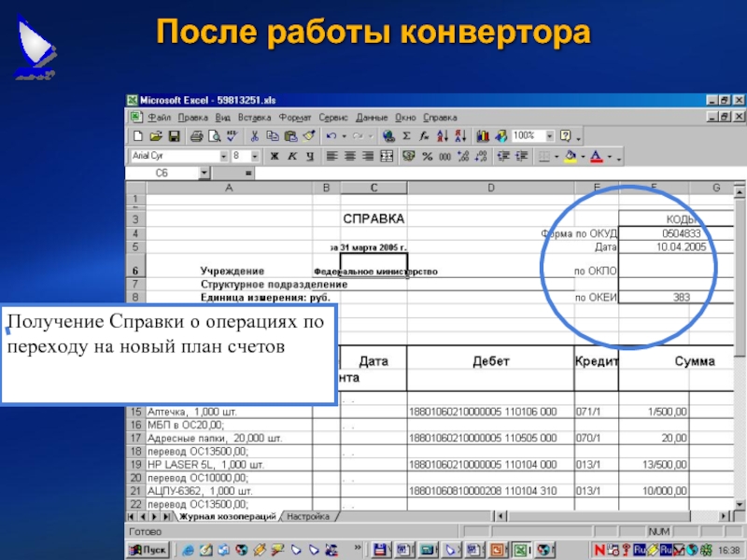Select row 19 header

[x=135, y=465]
